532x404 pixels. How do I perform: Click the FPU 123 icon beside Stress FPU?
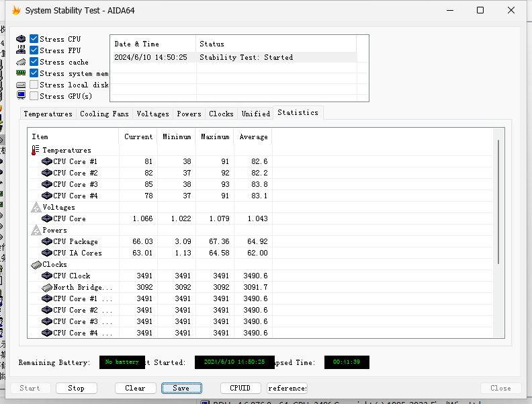21,50
